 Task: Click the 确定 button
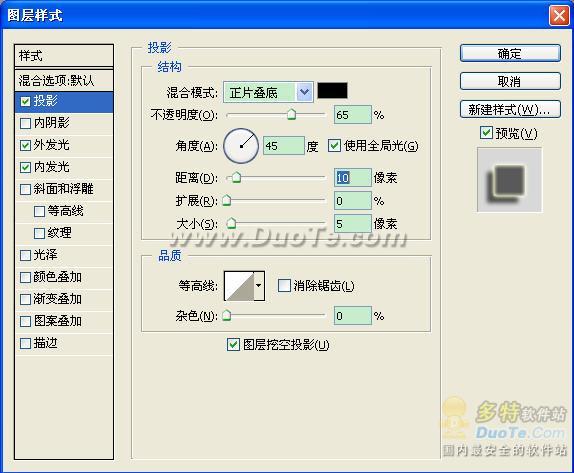click(x=510, y=53)
